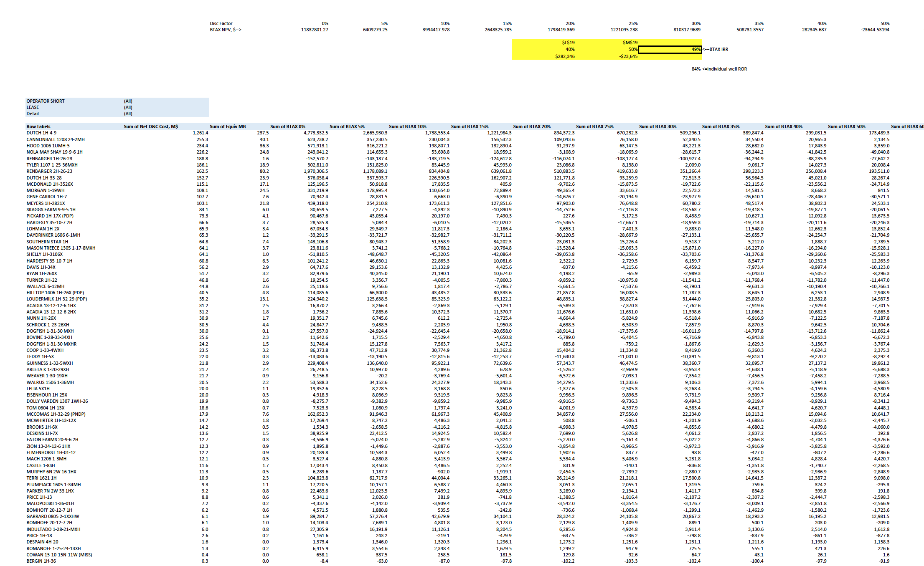Select the Sum of BTAX 20% header
Screen dimensions: 924x566
coord(532,126)
